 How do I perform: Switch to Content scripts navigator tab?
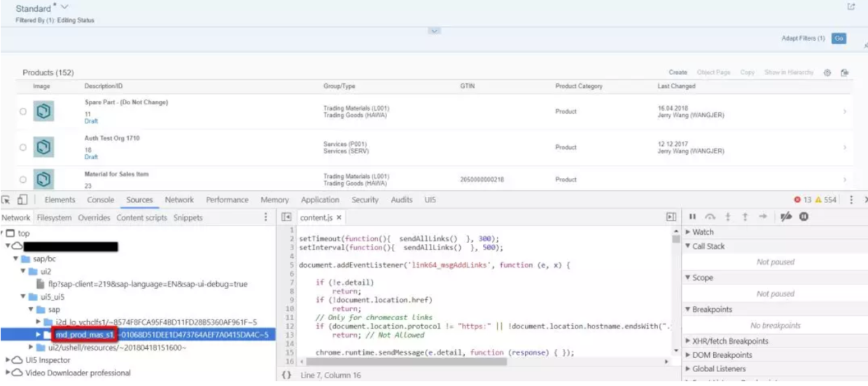pos(141,218)
